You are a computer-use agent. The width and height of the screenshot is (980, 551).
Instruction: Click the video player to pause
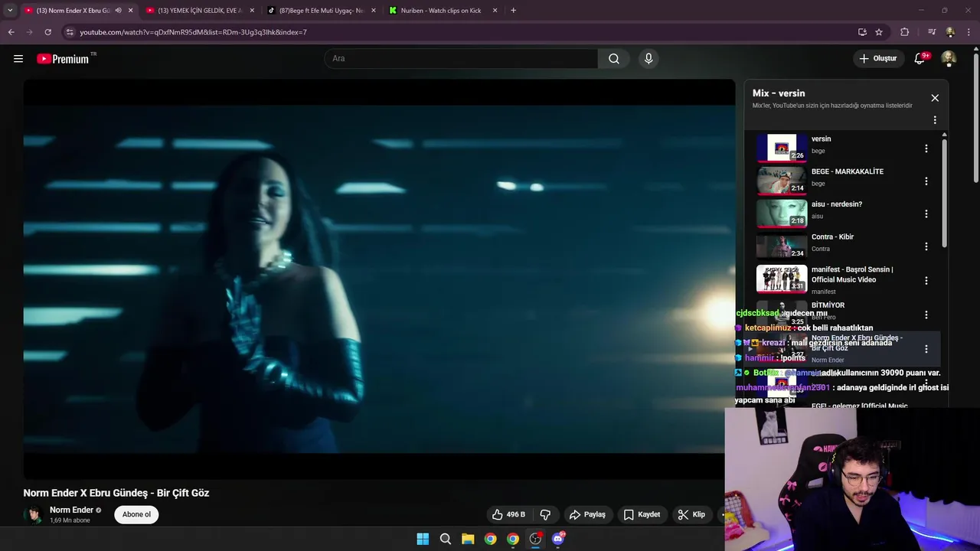pyautogui.click(x=379, y=279)
